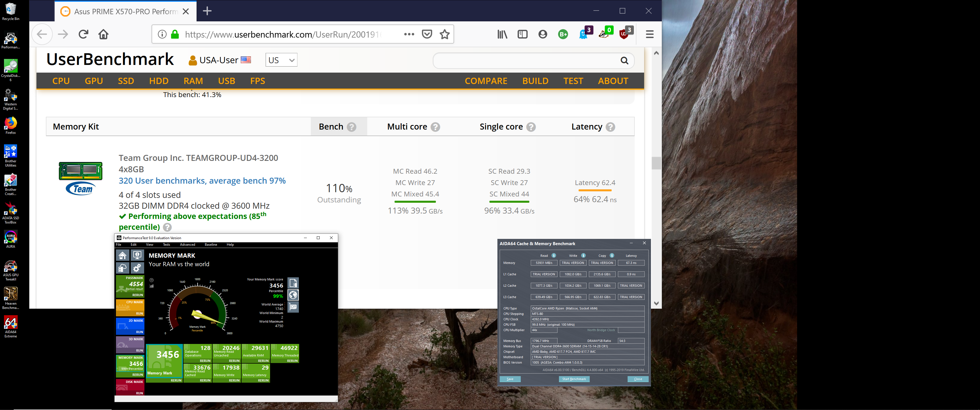The width and height of the screenshot is (980, 410).
Task: Save page to Pocket icon
Action: 427,34
